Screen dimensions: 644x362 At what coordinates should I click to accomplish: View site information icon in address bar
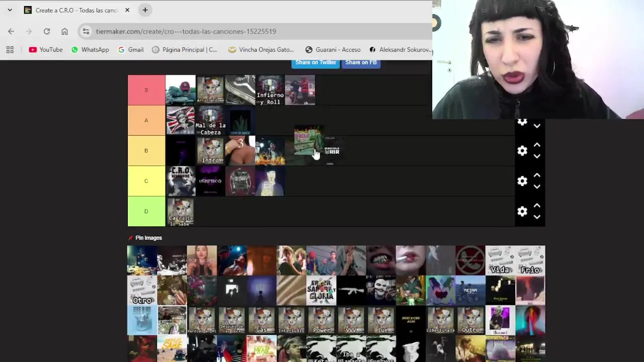click(x=86, y=31)
